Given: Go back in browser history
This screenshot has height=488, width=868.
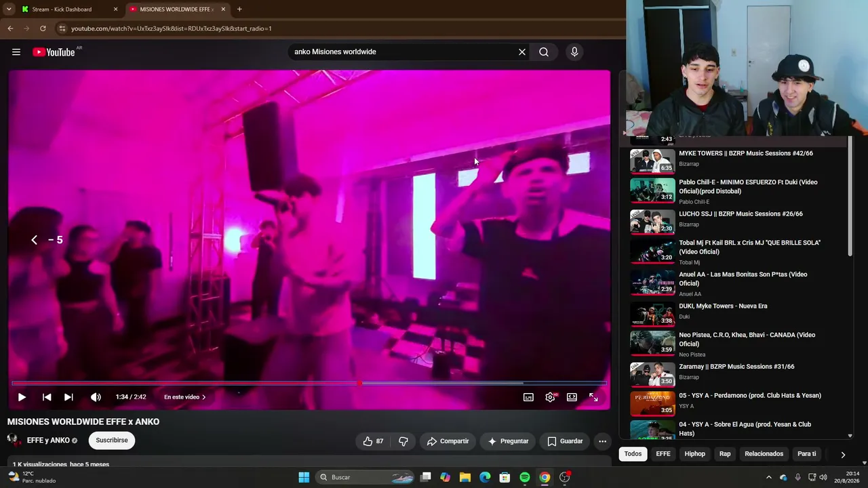Looking at the screenshot, I should [x=10, y=28].
